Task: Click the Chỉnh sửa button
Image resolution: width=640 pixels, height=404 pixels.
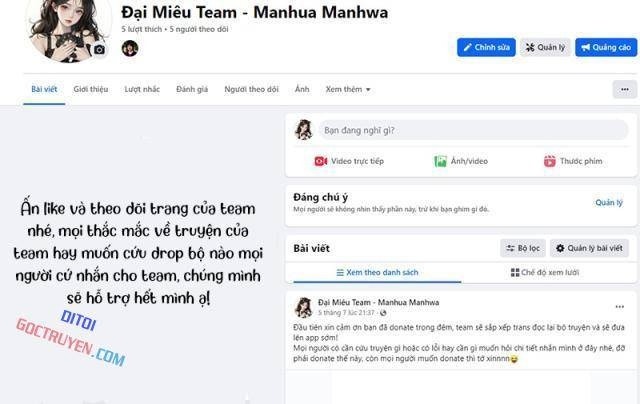Action: (x=486, y=47)
